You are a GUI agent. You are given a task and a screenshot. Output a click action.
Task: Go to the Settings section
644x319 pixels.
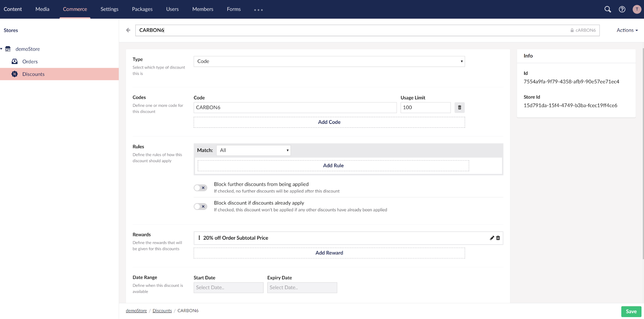[x=109, y=9]
